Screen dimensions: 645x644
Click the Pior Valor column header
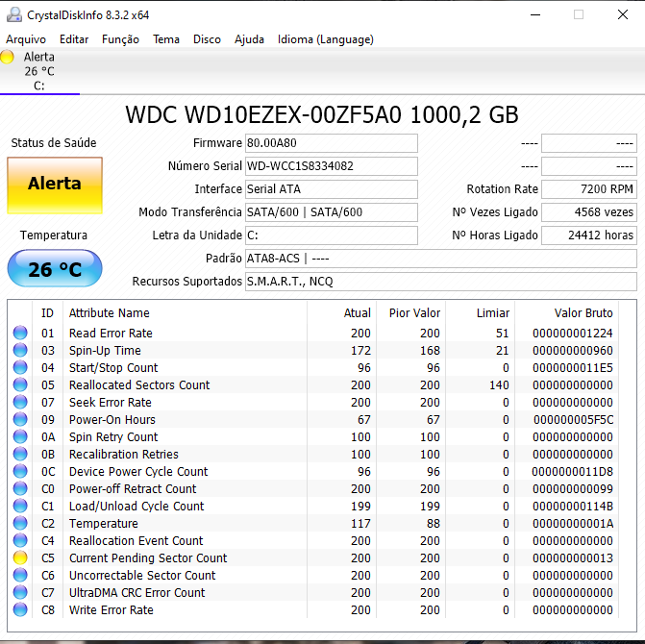click(410, 313)
